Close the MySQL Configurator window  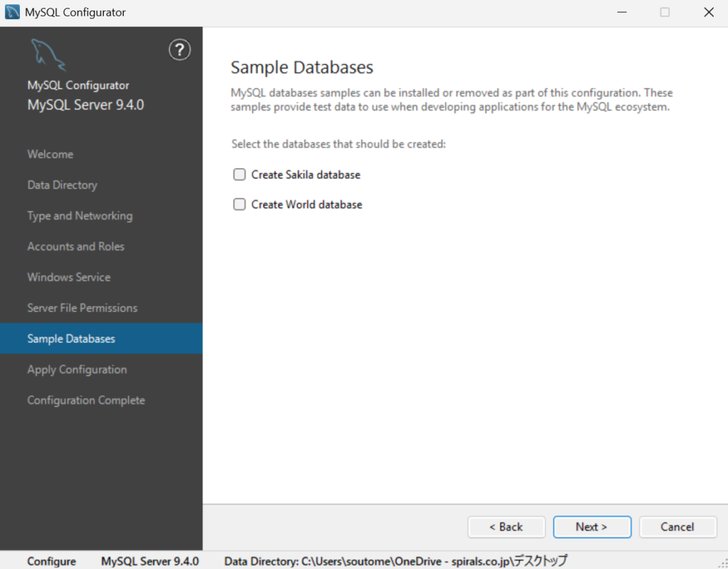click(708, 12)
